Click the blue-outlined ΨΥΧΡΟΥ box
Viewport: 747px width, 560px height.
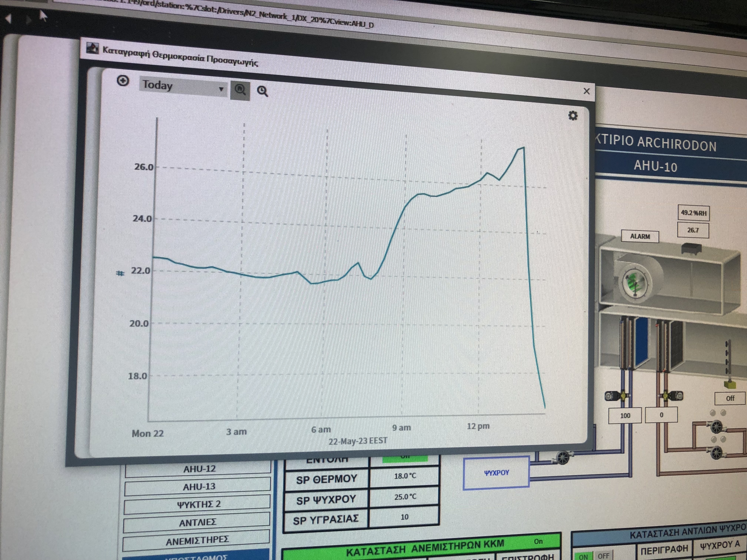(496, 473)
